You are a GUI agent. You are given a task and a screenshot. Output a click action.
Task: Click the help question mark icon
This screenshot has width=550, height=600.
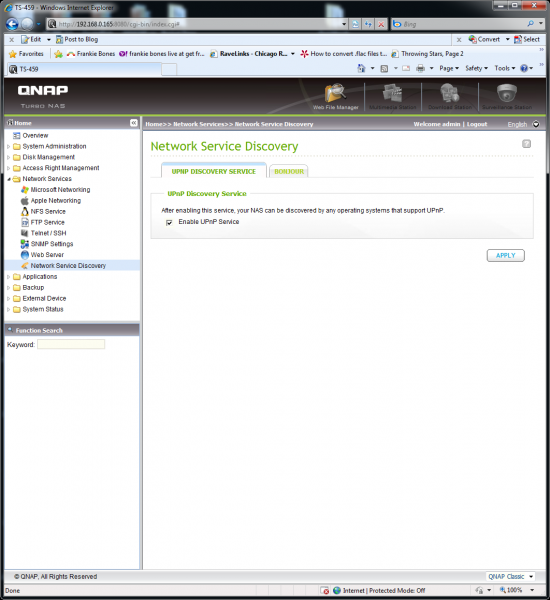coord(527,144)
